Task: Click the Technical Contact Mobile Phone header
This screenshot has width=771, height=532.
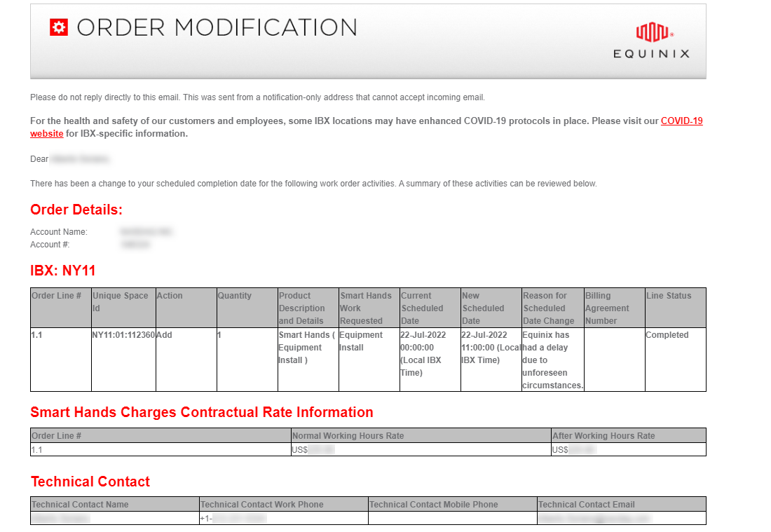Action: pos(453,505)
